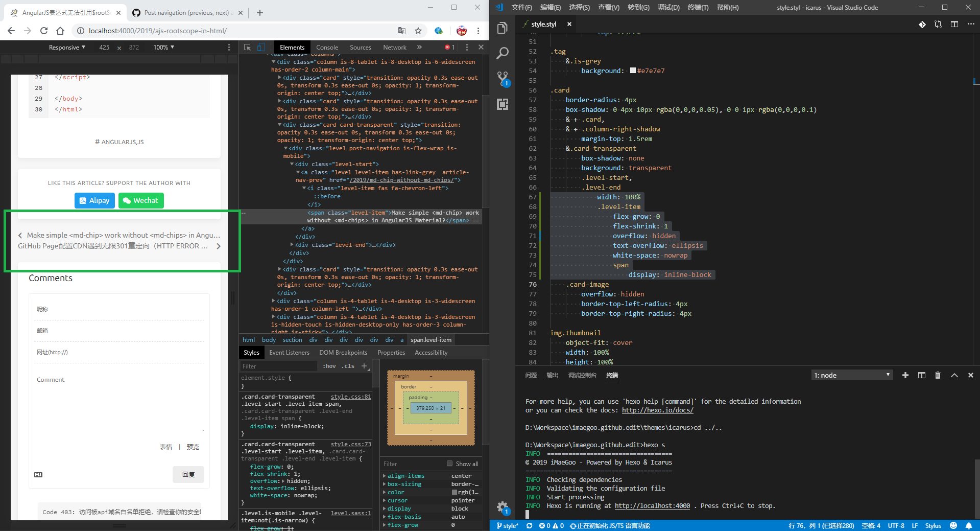This screenshot has width=980, height=531.
Task: Toggle element state with :hov button
Action: [x=329, y=366]
